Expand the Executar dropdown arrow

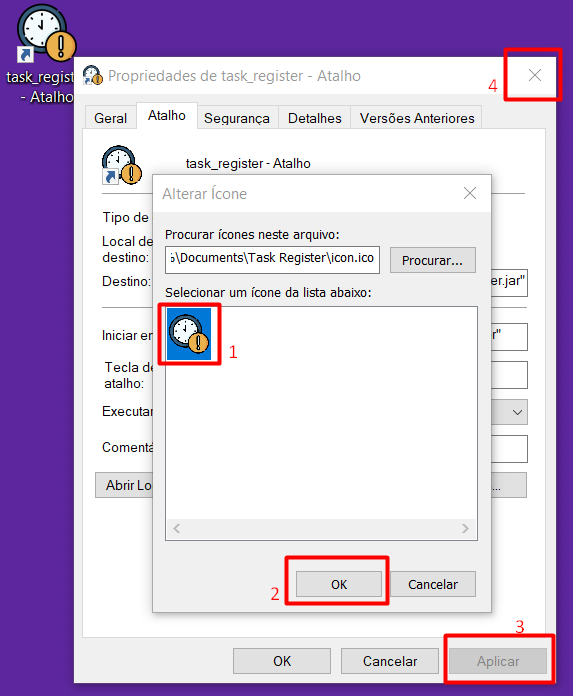[517, 412]
